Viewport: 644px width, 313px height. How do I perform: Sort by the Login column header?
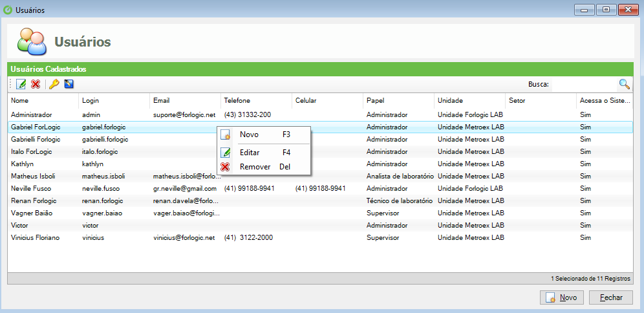coord(114,100)
